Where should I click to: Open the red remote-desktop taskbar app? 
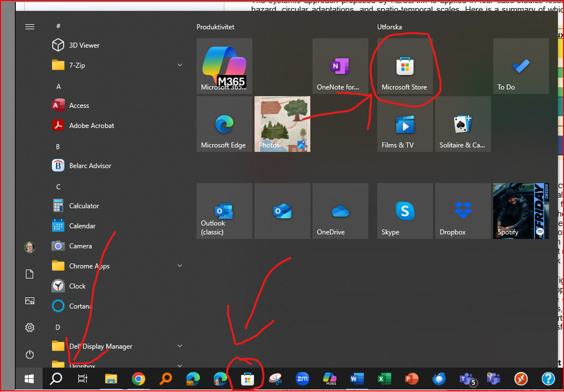(x=521, y=379)
